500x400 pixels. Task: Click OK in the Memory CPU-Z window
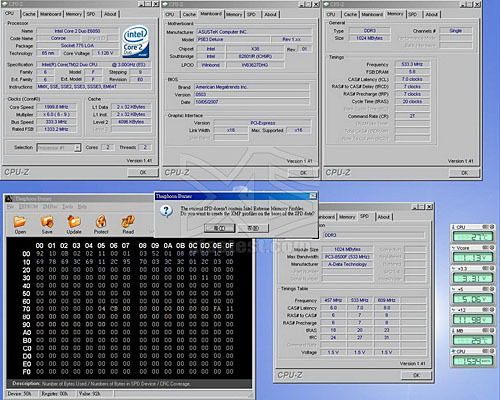464,173
